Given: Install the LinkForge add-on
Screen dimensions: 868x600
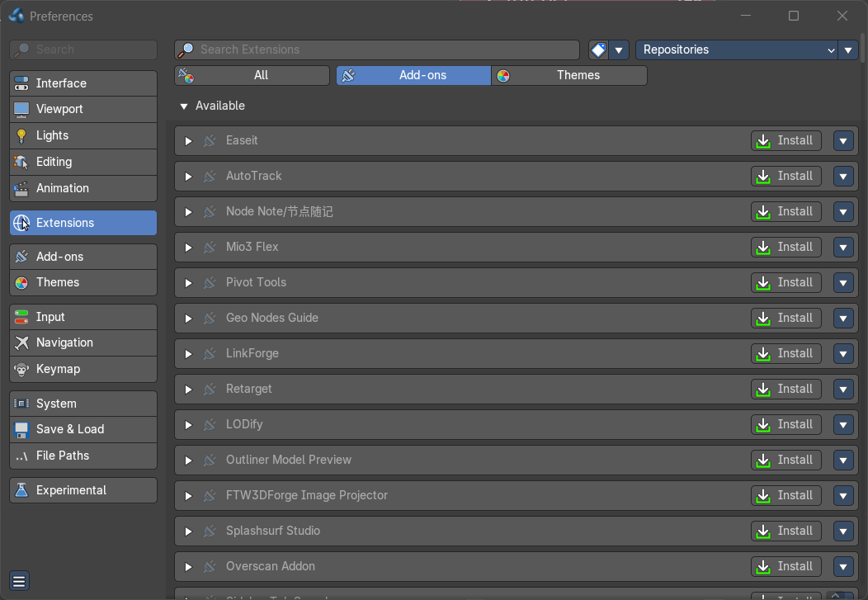Looking at the screenshot, I should pyautogui.click(x=786, y=354).
